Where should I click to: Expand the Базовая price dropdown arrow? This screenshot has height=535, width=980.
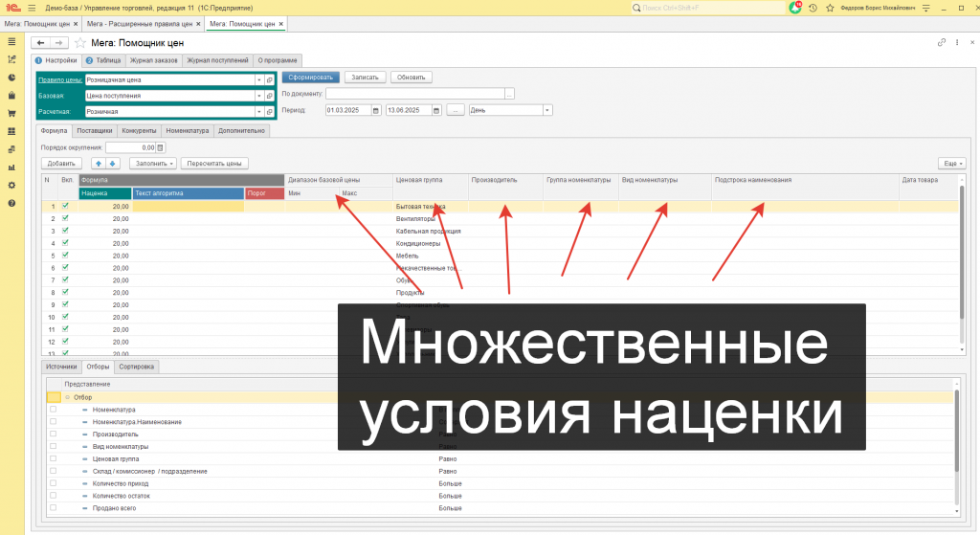(259, 96)
